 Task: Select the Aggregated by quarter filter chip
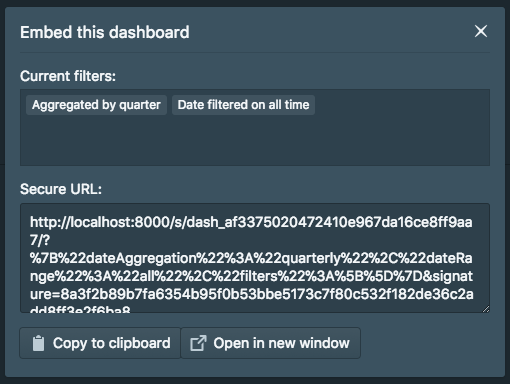tap(96, 105)
